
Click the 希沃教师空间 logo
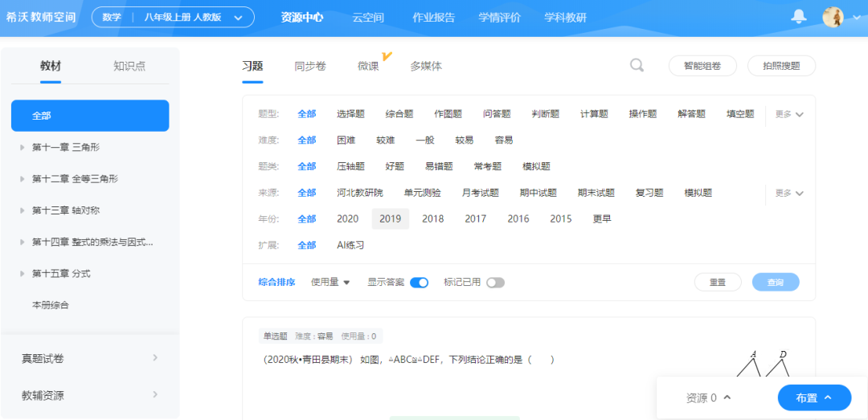tap(40, 17)
